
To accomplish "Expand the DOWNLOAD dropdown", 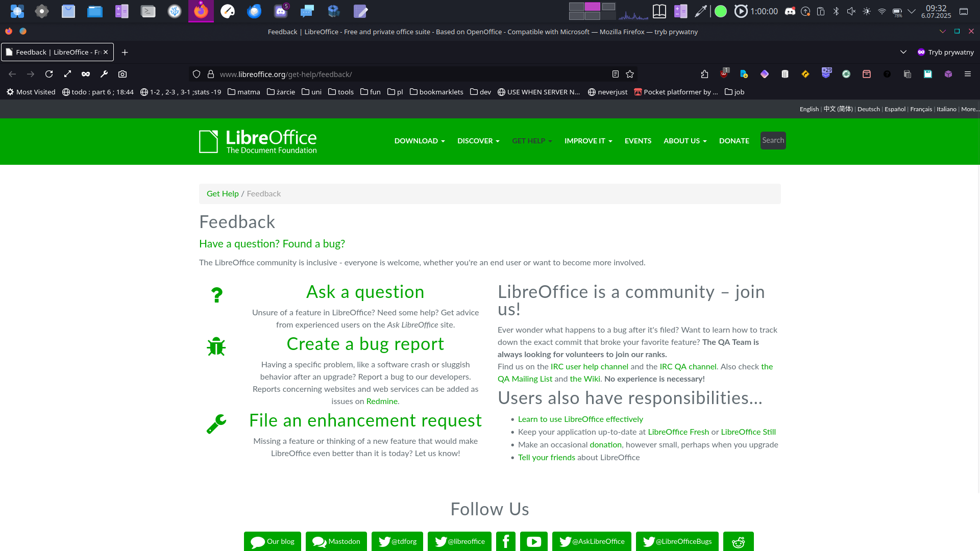I will click(x=419, y=141).
